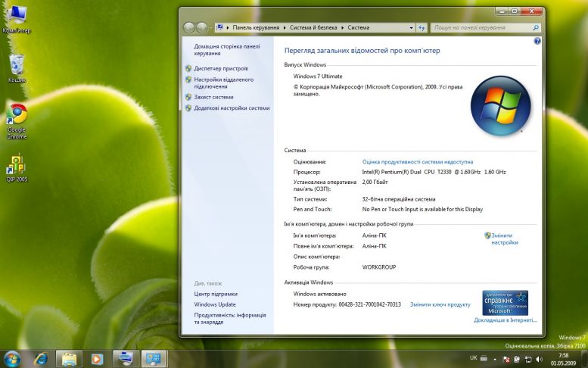This screenshot has height=368, width=588.
Task: Click the 32-бітна операційна система text
Action: 399,200
